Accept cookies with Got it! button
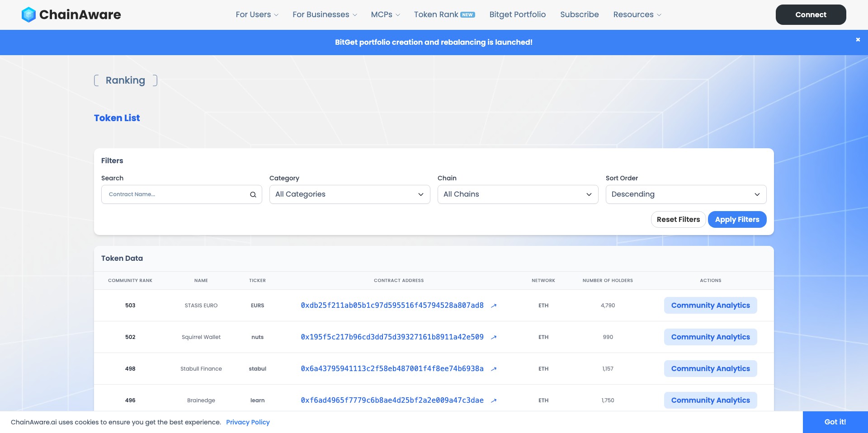This screenshot has width=868, height=433. (835, 422)
